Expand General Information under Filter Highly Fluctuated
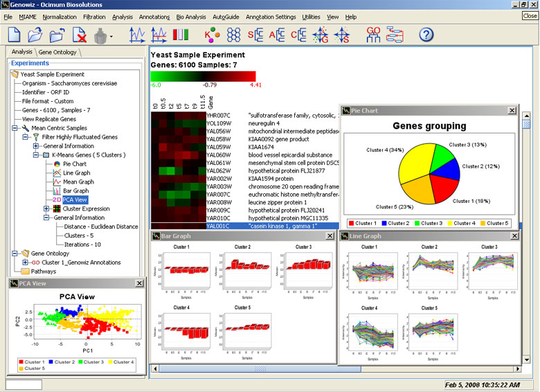540x392 pixels. (36, 146)
